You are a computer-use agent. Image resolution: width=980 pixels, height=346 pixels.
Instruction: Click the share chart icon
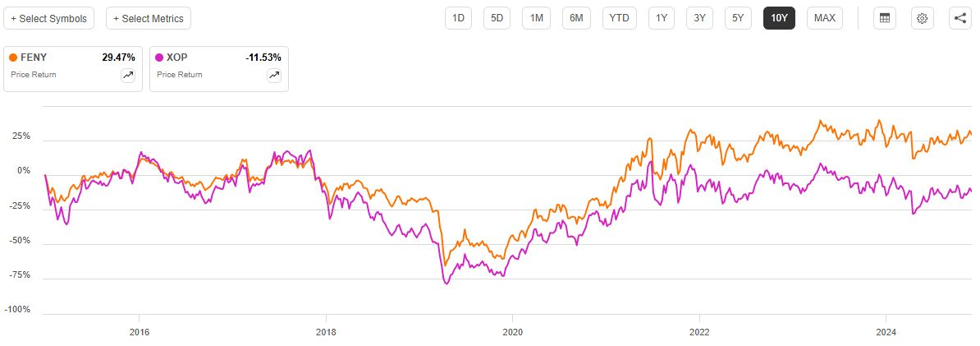[960, 18]
